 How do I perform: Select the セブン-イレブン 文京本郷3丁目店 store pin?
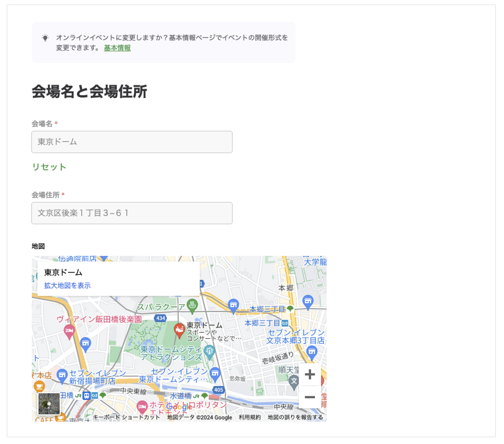click(x=312, y=353)
